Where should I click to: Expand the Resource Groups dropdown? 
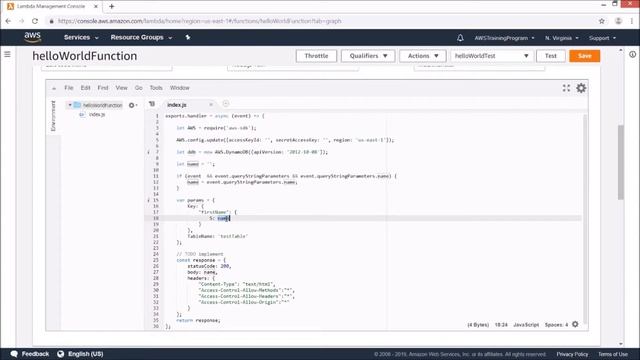pos(141,37)
